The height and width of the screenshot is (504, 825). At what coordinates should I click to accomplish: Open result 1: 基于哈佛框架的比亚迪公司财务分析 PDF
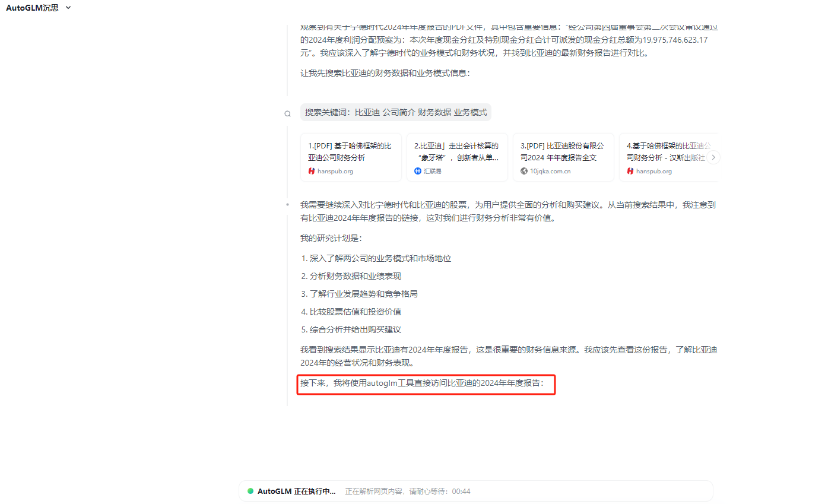click(x=350, y=151)
